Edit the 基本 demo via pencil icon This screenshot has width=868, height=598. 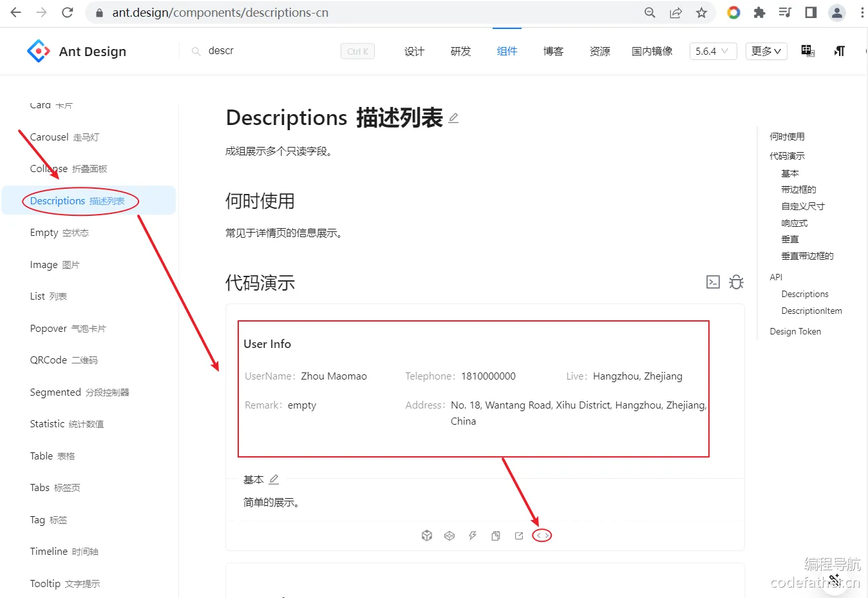(x=274, y=479)
